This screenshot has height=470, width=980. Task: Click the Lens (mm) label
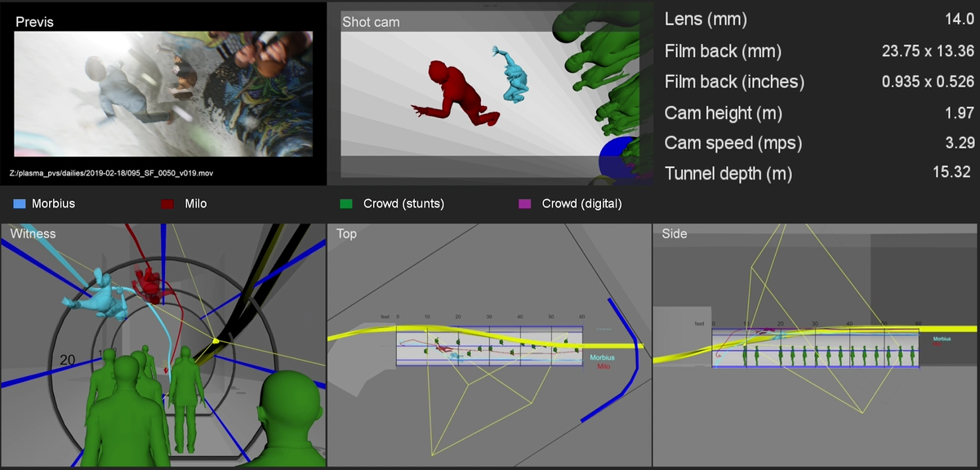pos(706,20)
